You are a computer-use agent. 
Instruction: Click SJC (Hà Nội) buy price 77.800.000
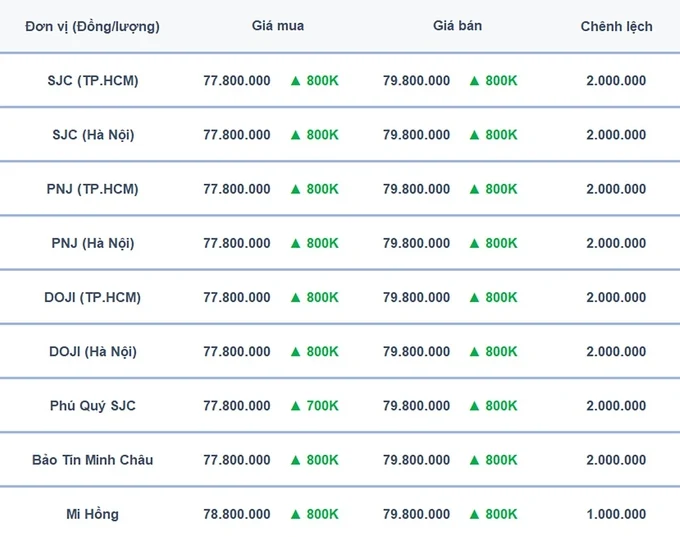[x=237, y=135]
